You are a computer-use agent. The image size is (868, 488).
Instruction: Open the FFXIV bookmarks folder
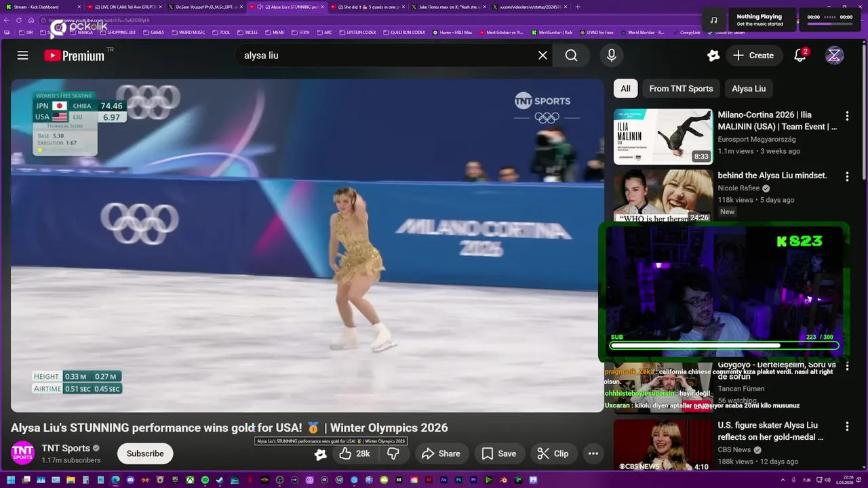tap(300, 33)
